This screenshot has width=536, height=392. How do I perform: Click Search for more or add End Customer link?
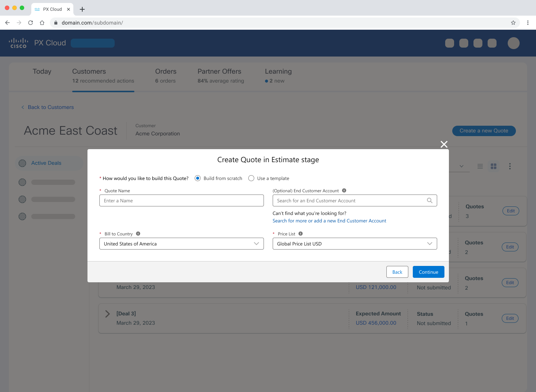[x=329, y=221]
